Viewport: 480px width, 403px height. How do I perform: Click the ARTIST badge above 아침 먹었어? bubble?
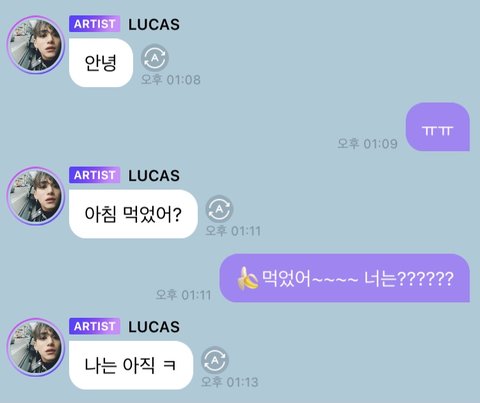95,175
